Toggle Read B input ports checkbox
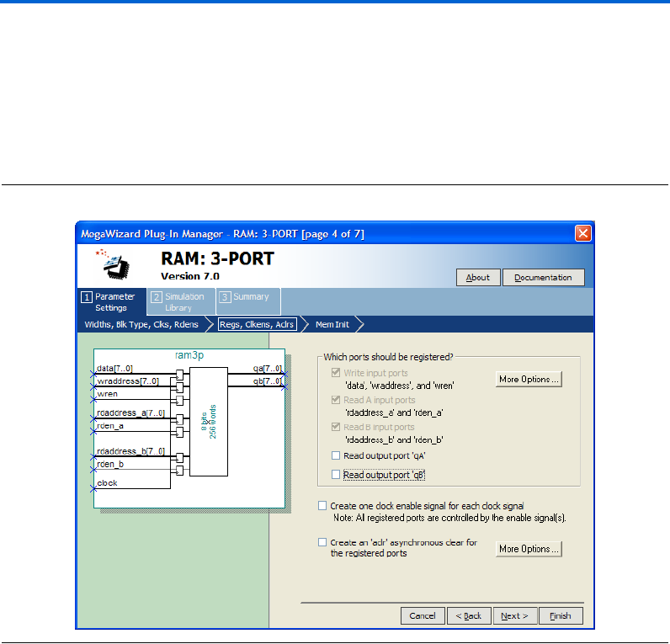The height and width of the screenshot is (644, 670). coord(336,427)
